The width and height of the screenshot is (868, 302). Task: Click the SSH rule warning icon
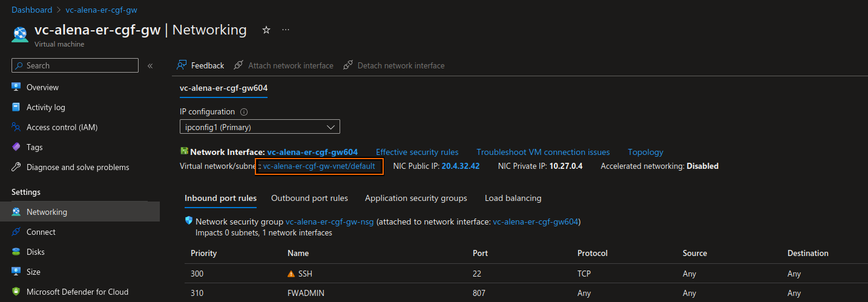tap(291, 274)
